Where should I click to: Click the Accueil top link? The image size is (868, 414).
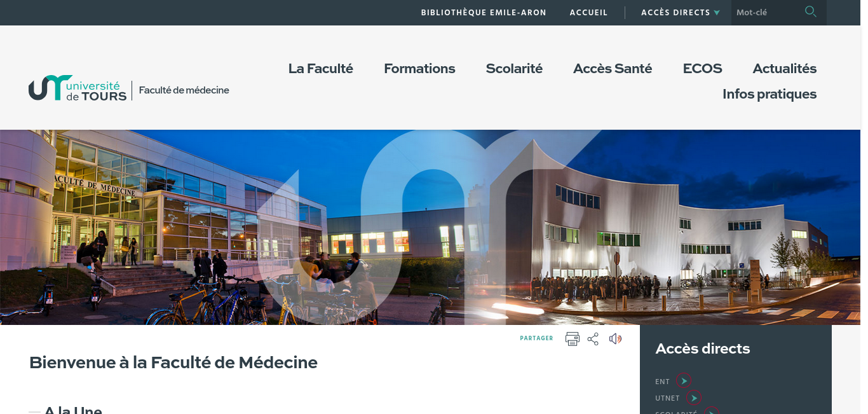[589, 13]
